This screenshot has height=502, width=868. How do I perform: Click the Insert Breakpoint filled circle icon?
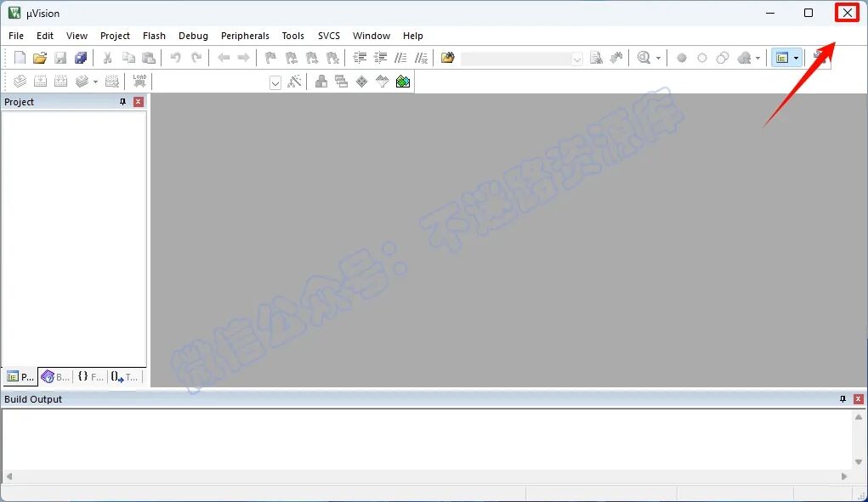click(682, 58)
